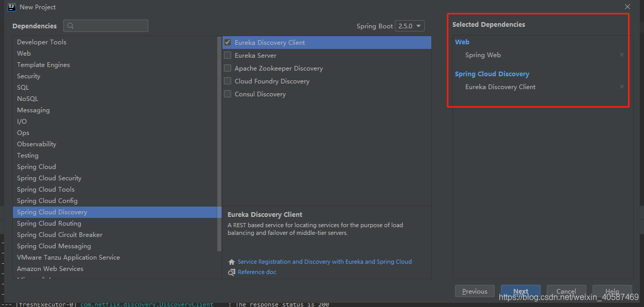Image resolution: width=644 pixels, height=307 pixels.
Task: Select the SQL category
Action: 115,88
